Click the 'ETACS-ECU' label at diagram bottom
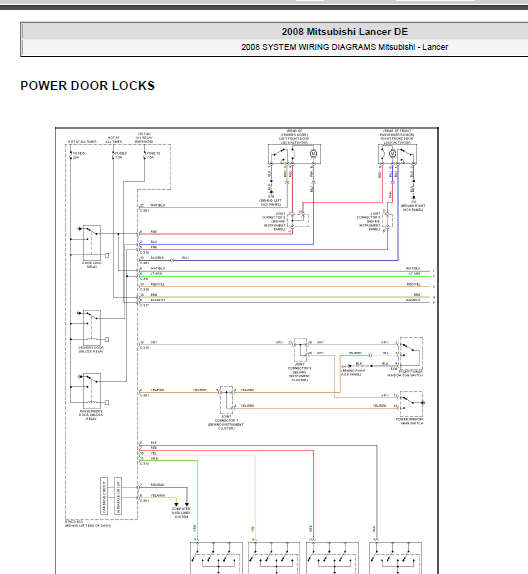Screen dimensions: 528x574 tap(75, 521)
